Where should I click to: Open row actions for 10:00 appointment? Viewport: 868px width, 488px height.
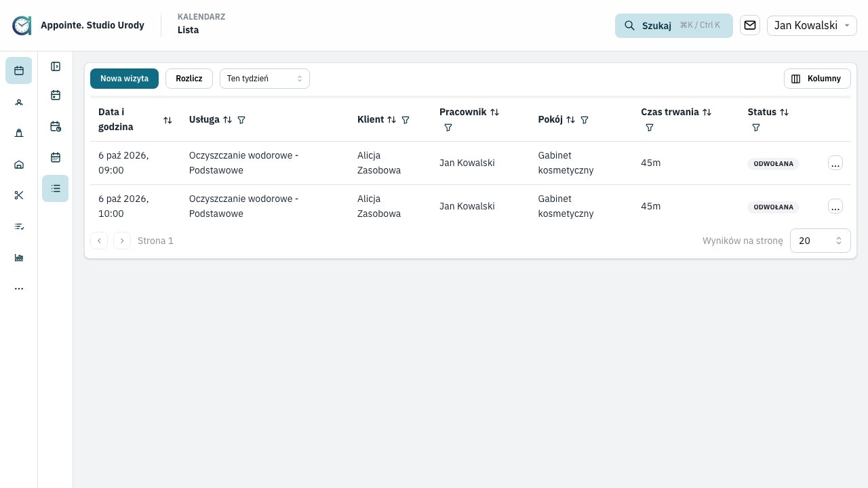pyautogui.click(x=835, y=206)
